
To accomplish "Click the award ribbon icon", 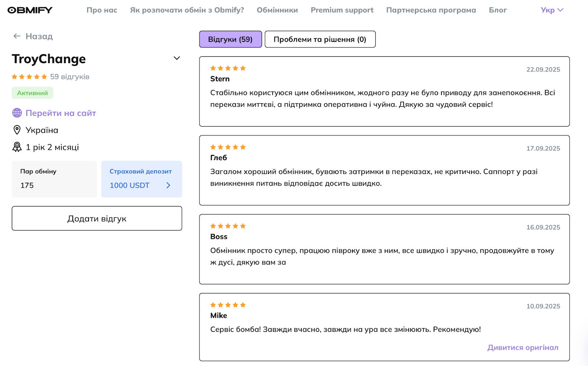I will (x=17, y=147).
